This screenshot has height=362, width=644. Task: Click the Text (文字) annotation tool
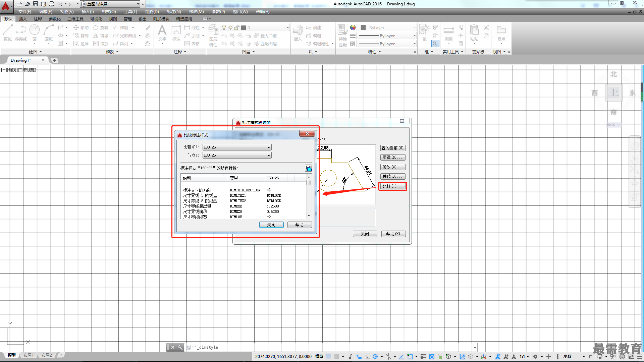point(162,33)
